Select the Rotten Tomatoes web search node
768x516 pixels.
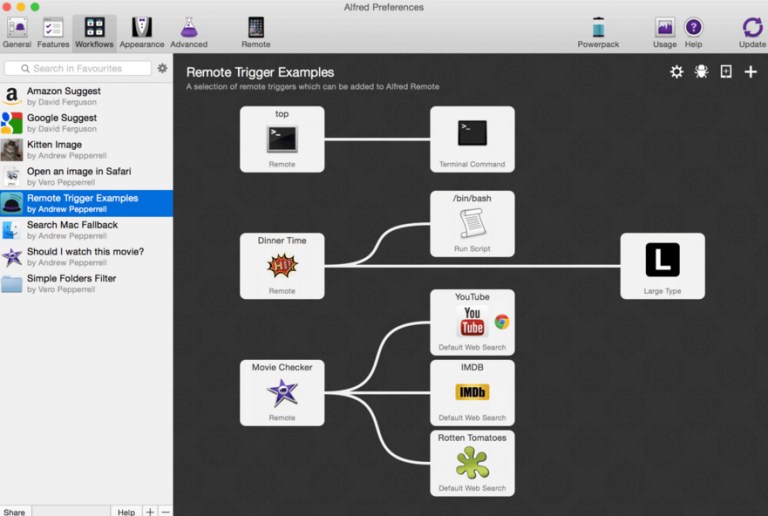(x=472, y=463)
